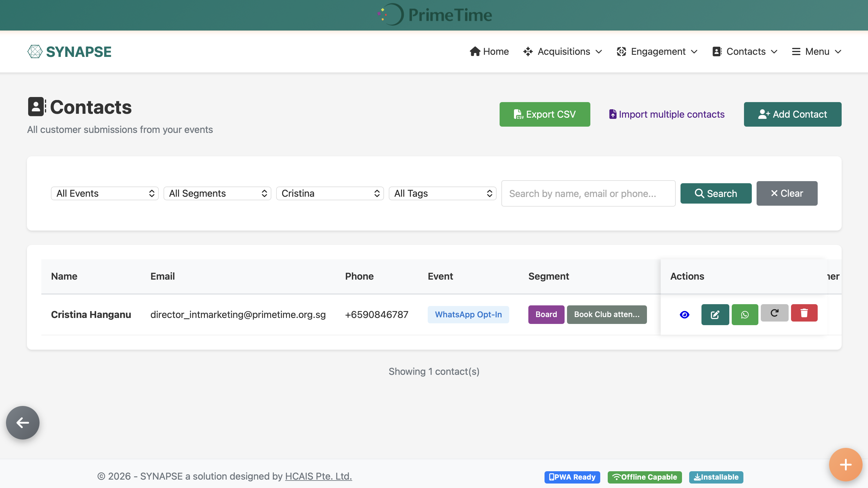This screenshot has height=488, width=868.
Task: Click the Board segment tag
Action: 546,314
